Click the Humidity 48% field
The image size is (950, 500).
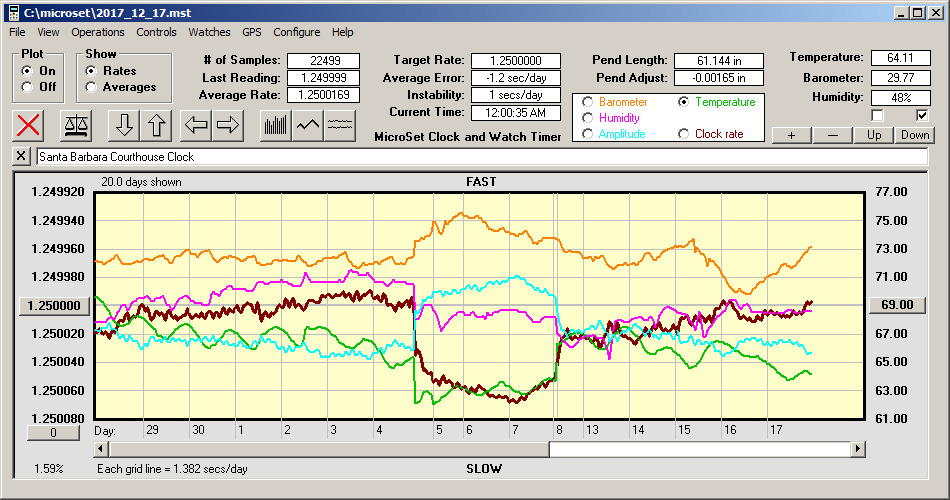pos(900,98)
